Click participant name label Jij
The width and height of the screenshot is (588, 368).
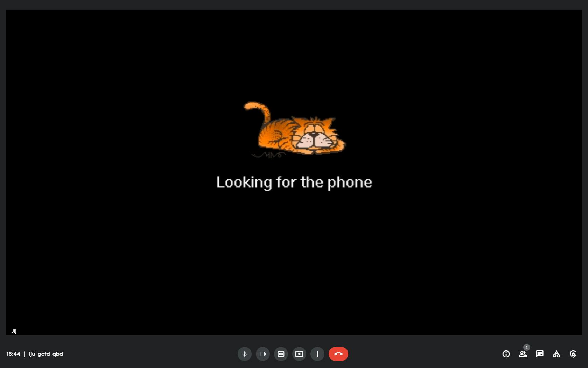click(14, 331)
